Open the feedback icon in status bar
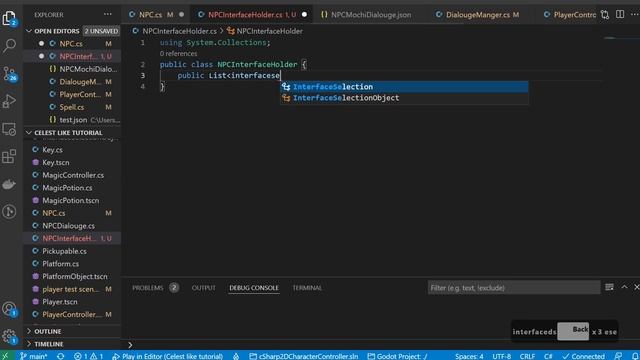 [x=618, y=356]
